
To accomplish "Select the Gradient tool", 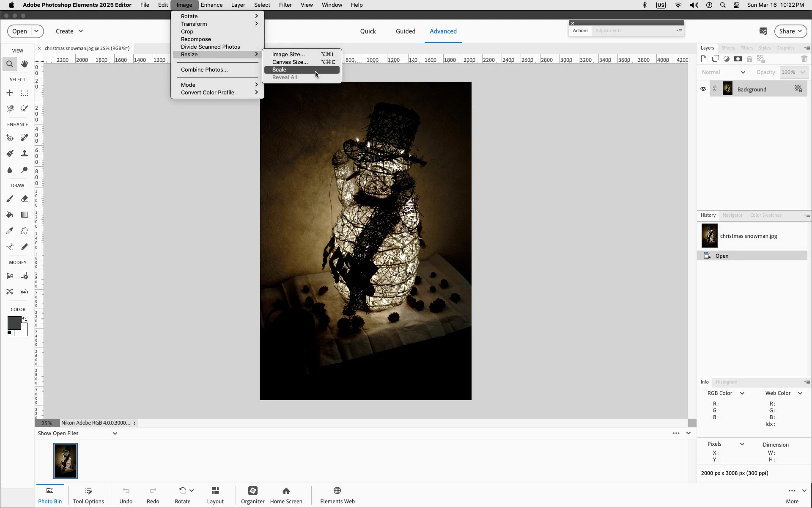I will click(25, 215).
